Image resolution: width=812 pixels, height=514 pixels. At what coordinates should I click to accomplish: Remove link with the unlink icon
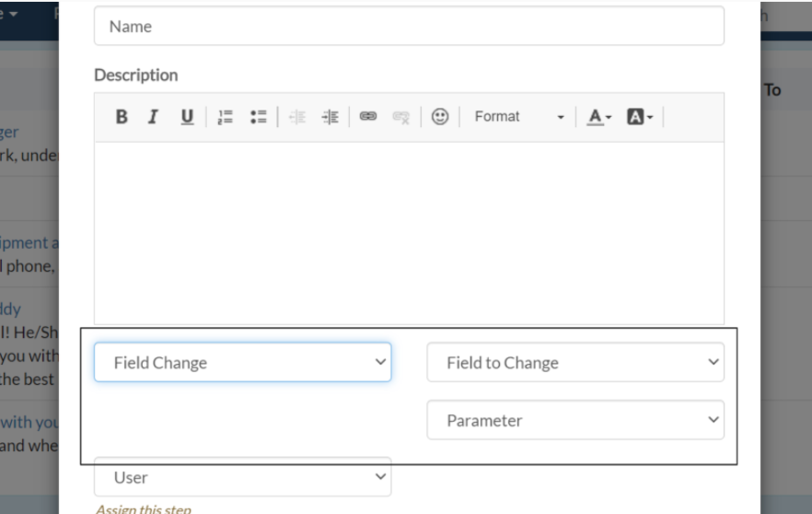pos(400,117)
